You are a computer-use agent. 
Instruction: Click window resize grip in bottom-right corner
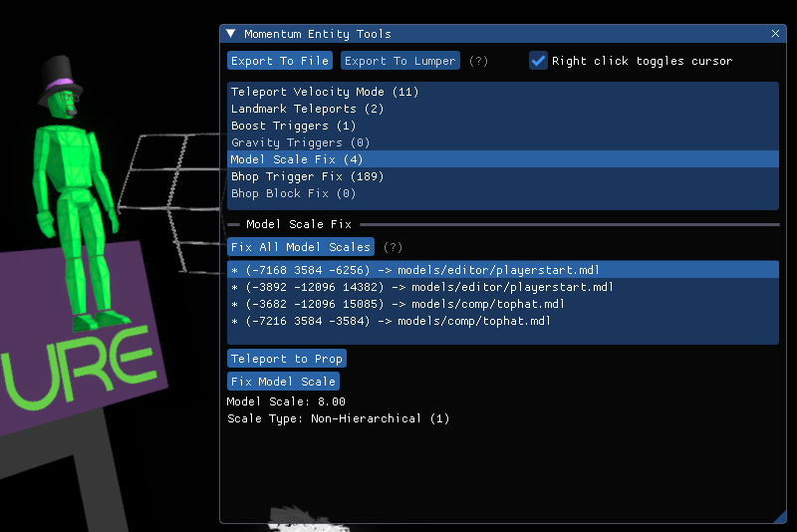[x=780, y=516]
